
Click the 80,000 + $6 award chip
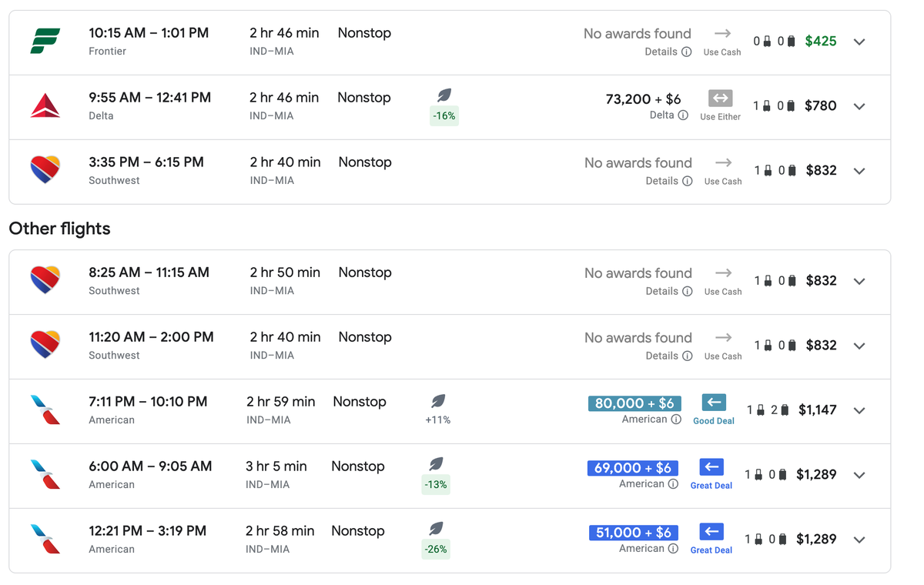coord(634,403)
